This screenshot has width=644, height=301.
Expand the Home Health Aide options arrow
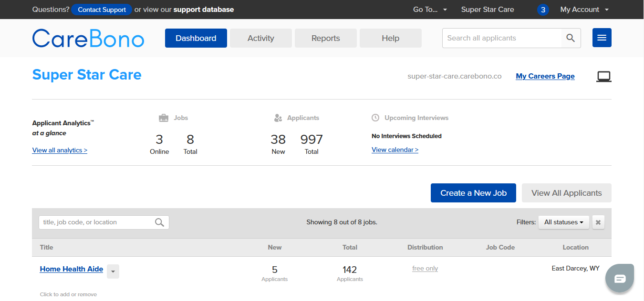pyautogui.click(x=113, y=271)
